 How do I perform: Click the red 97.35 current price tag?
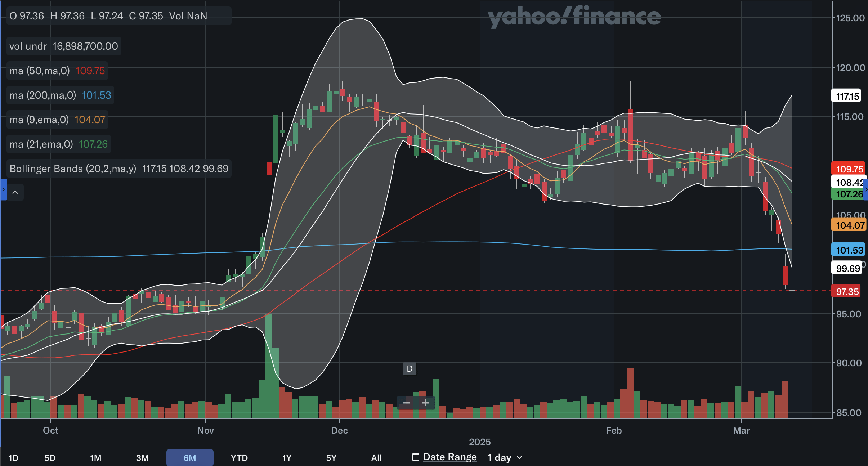click(x=846, y=291)
